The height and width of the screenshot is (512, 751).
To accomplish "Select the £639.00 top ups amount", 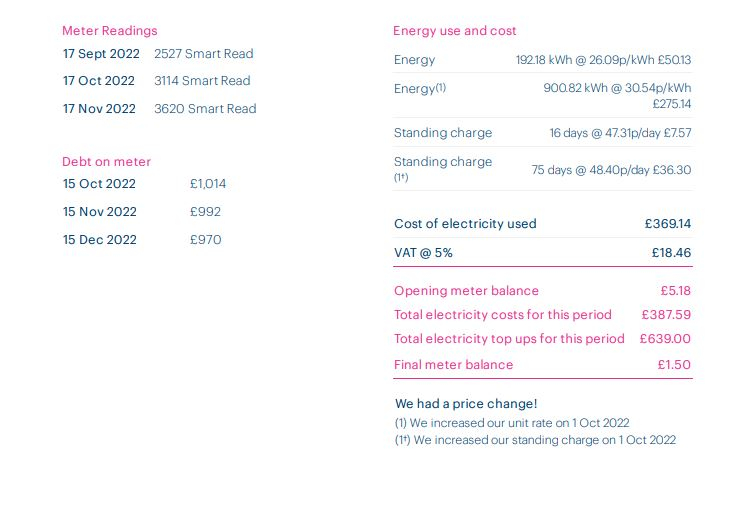I will 665,339.
